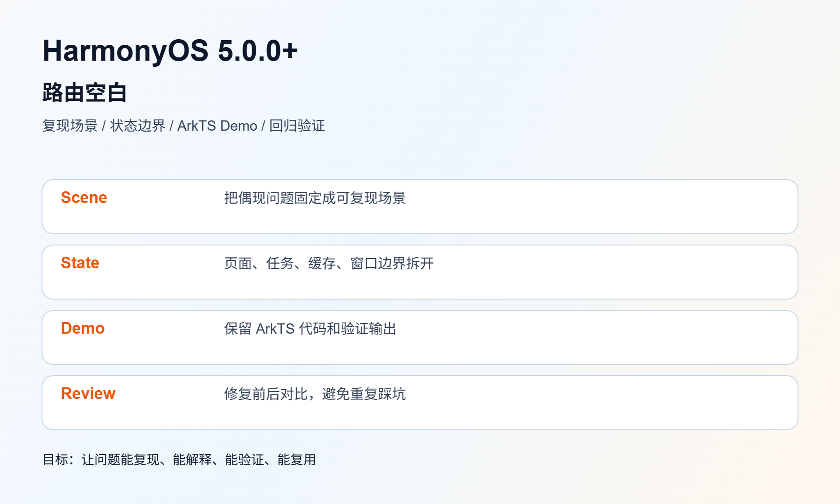Viewport: 840px width, 504px height.
Task: Select text 把偶现问题固定成可复现场景
Action: tap(315, 198)
